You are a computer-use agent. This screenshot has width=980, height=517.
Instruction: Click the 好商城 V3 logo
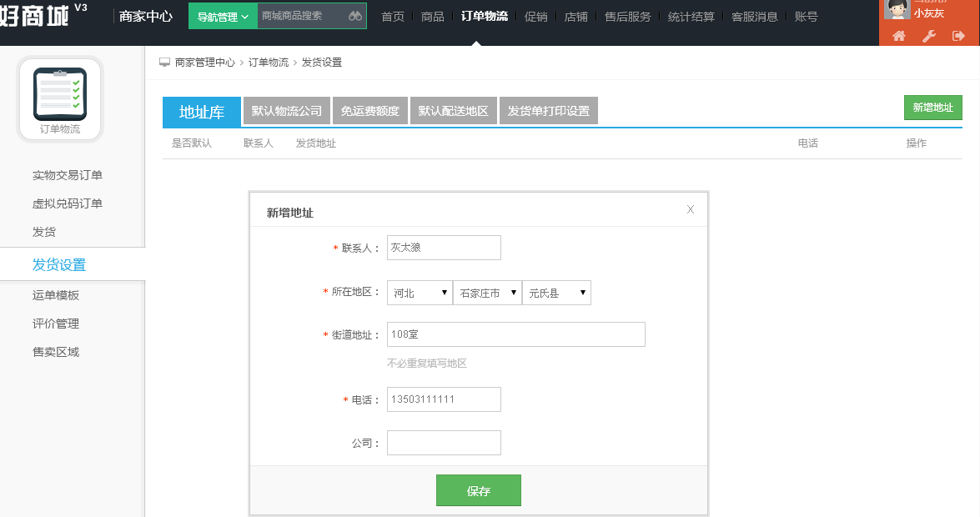43,15
